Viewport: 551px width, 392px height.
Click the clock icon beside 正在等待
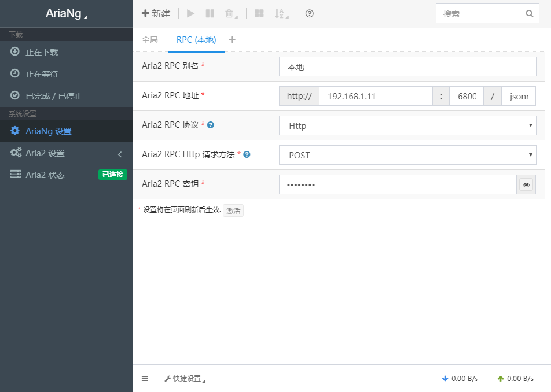(15, 73)
